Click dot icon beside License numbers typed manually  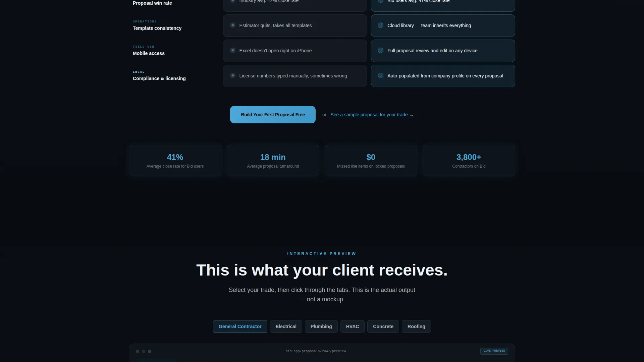click(232, 75)
